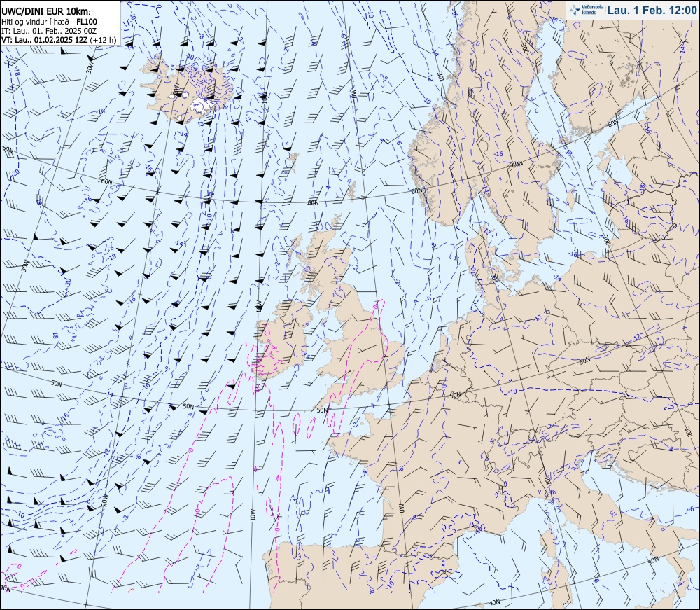Click the 0W label over southern France
The image size is (700, 610).
point(401,507)
